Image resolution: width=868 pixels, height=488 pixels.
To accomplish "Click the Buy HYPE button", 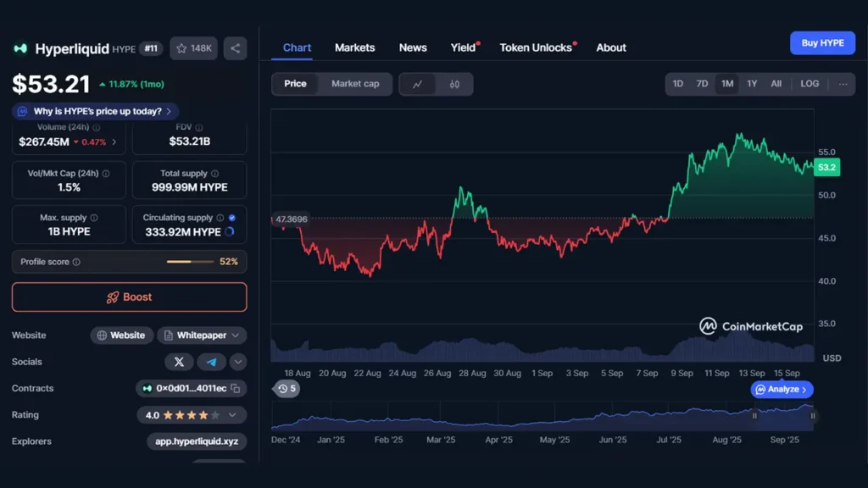I will click(x=822, y=43).
